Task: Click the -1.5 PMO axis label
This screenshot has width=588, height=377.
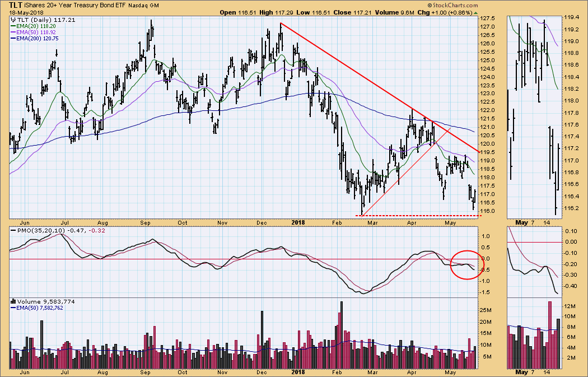Action: point(486,292)
